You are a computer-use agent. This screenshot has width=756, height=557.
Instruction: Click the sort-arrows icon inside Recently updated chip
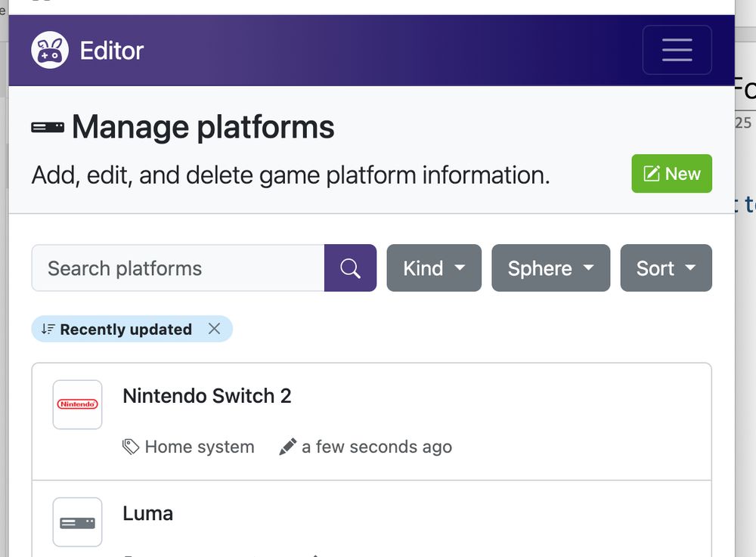pos(47,329)
